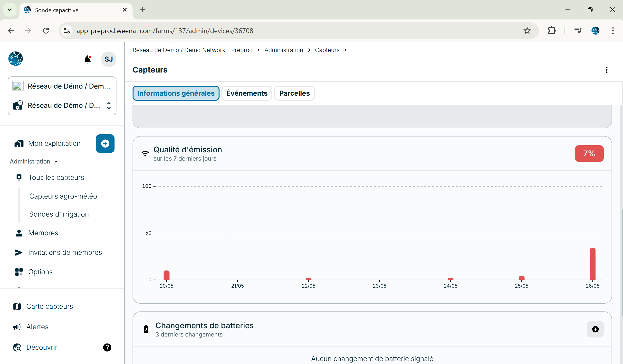Select the Sonde capacitive browser tab

pos(76,10)
